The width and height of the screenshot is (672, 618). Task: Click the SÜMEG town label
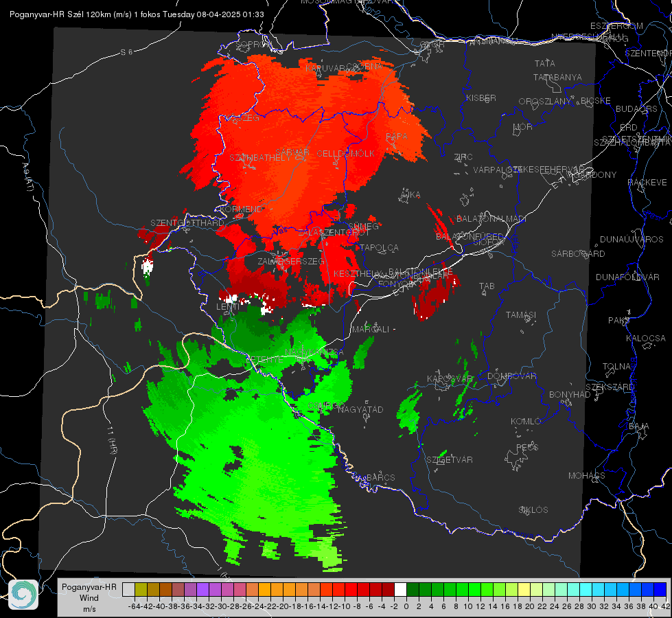click(363, 226)
